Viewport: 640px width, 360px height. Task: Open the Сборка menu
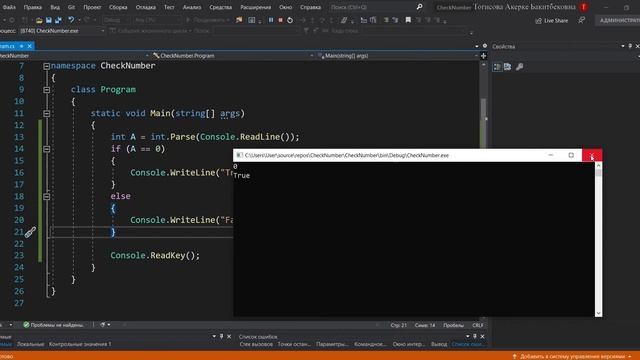118,7
